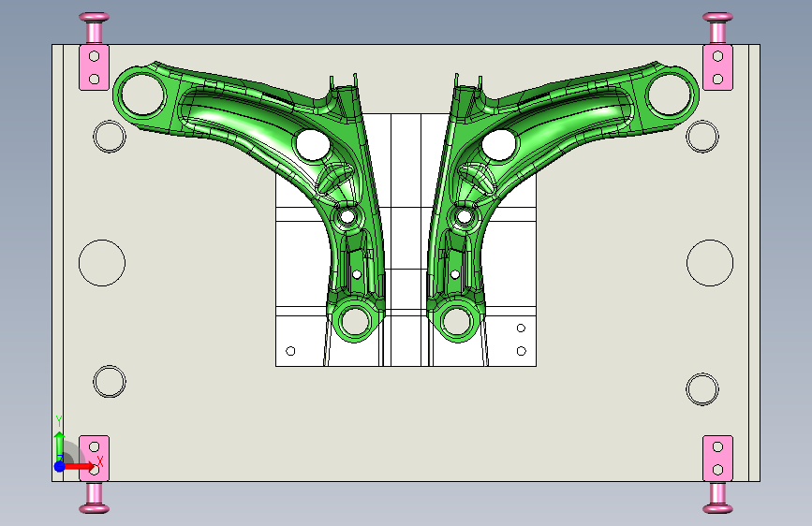Image resolution: width=812 pixels, height=526 pixels.
Task: Click the "Y" axis label
Action: pyautogui.click(x=59, y=421)
